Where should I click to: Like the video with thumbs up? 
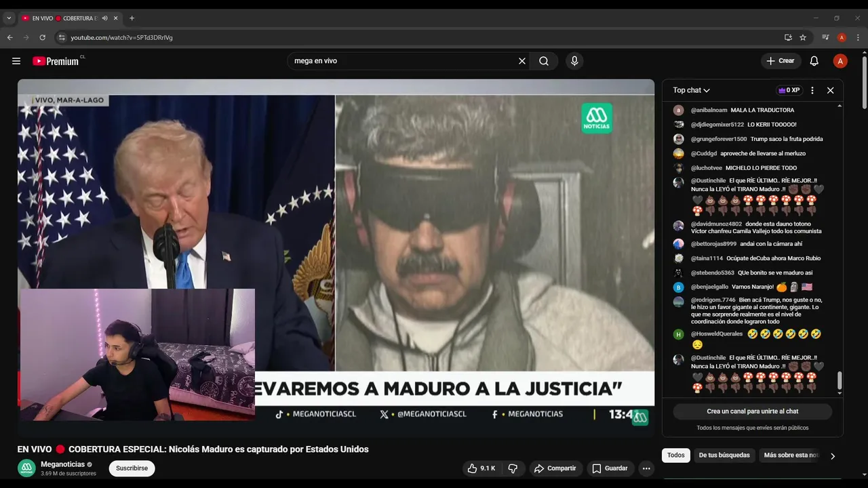(481, 468)
